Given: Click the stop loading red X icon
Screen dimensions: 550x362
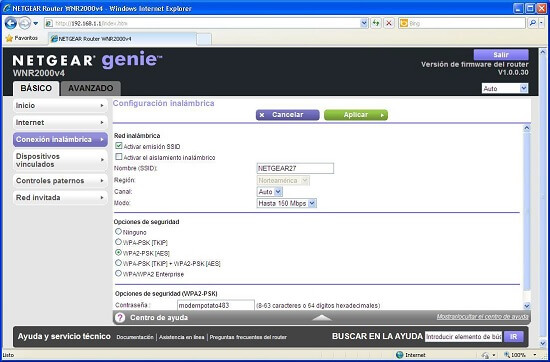Looking at the screenshot, I should click(389, 24).
